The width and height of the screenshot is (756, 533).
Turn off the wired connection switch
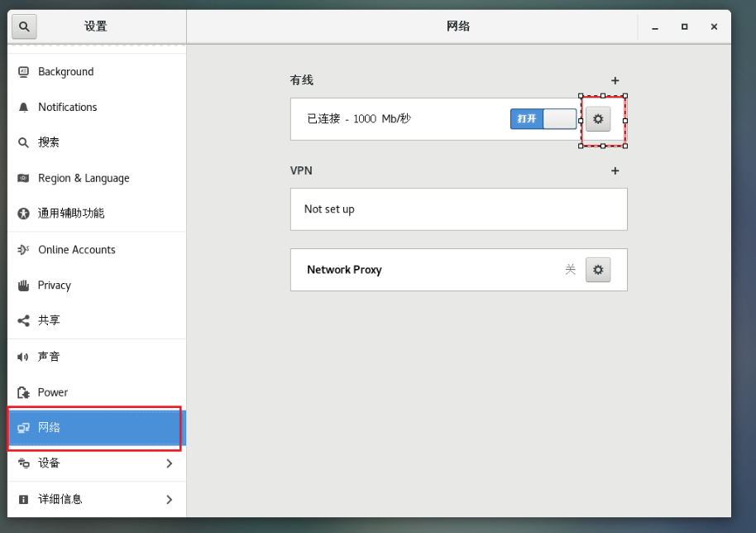(x=543, y=118)
